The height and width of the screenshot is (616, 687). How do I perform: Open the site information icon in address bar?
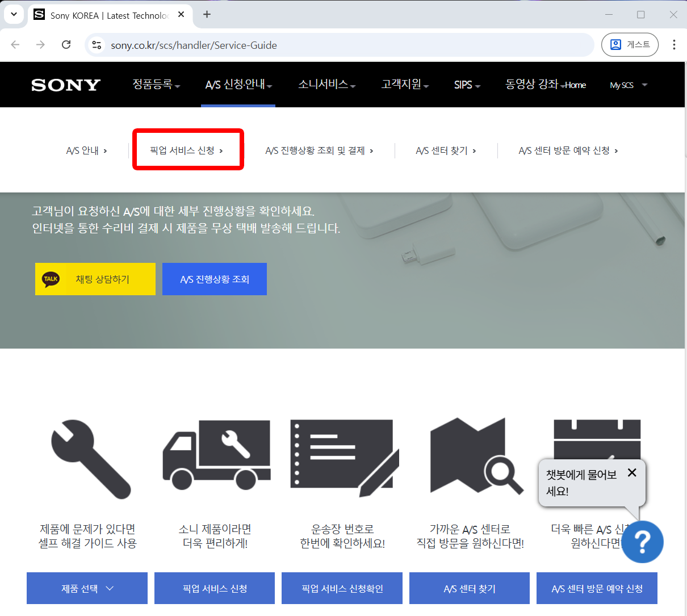coord(97,45)
